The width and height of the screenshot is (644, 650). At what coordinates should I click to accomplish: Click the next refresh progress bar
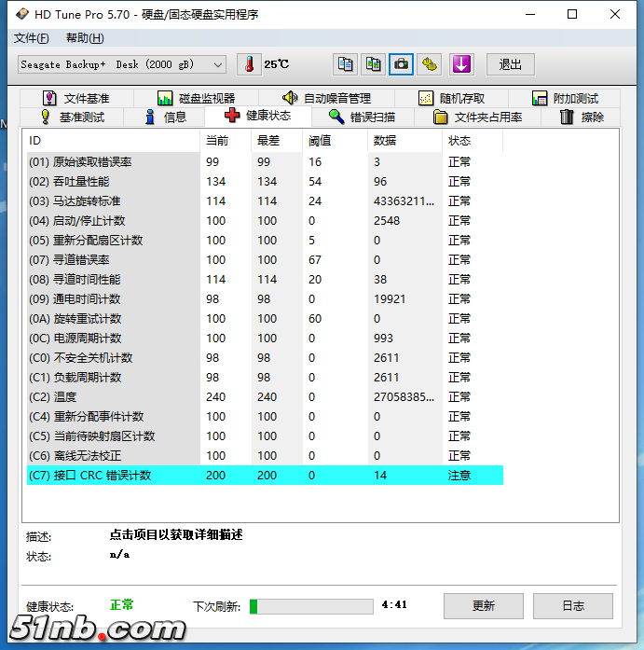click(x=311, y=606)
